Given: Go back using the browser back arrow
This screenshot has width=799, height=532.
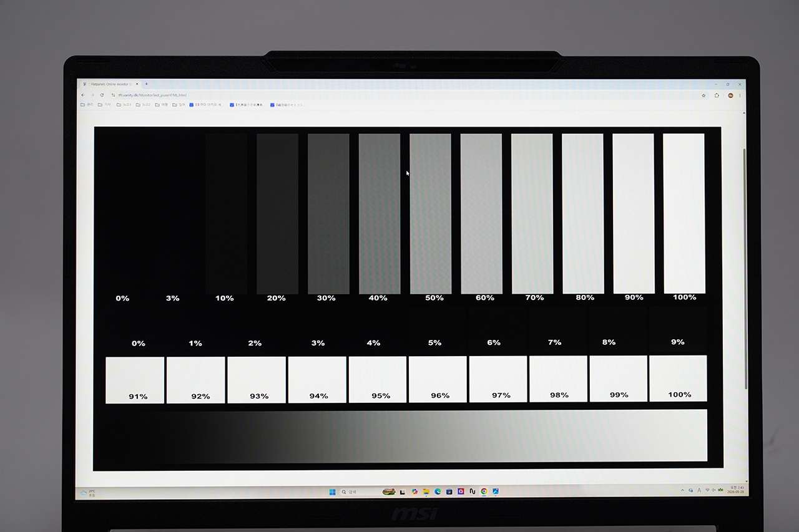Looking at the screenshot, I should [x=84, y=95].
